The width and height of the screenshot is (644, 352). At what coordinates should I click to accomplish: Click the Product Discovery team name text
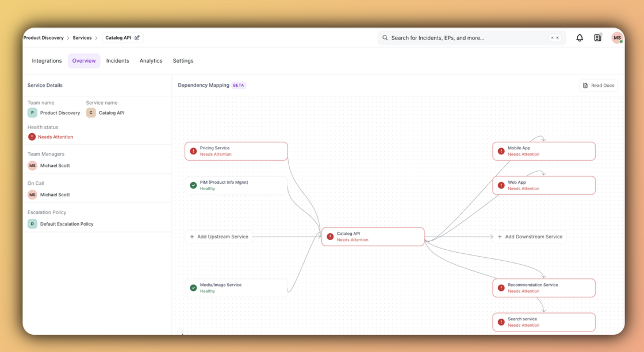pyautogui.click(x=60, y=113)
